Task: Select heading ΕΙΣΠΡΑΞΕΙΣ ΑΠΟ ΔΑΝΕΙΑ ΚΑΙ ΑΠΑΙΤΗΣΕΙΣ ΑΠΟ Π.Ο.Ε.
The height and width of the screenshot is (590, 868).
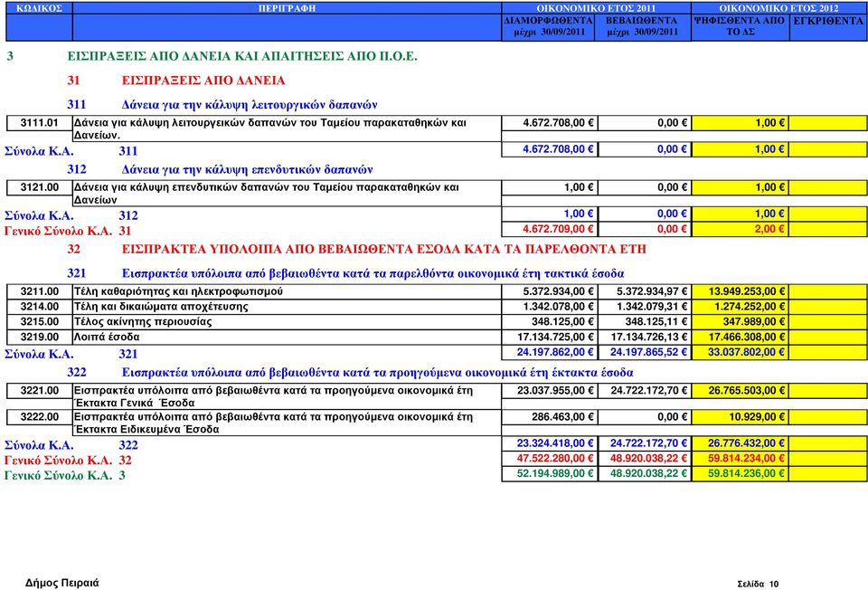Action: [242, 56]
